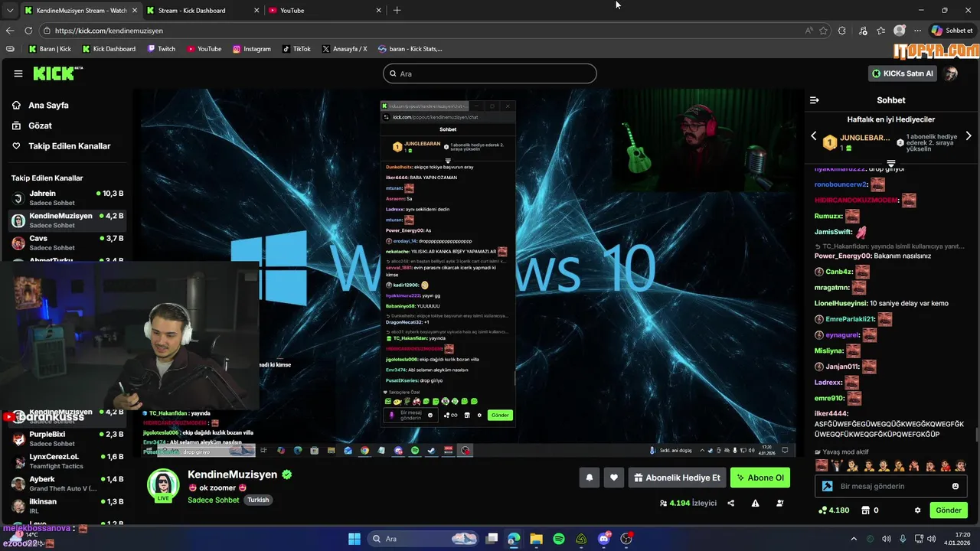The image size is (980, 551).
Task: Open browser profile avatar
Action: point(900,31)
